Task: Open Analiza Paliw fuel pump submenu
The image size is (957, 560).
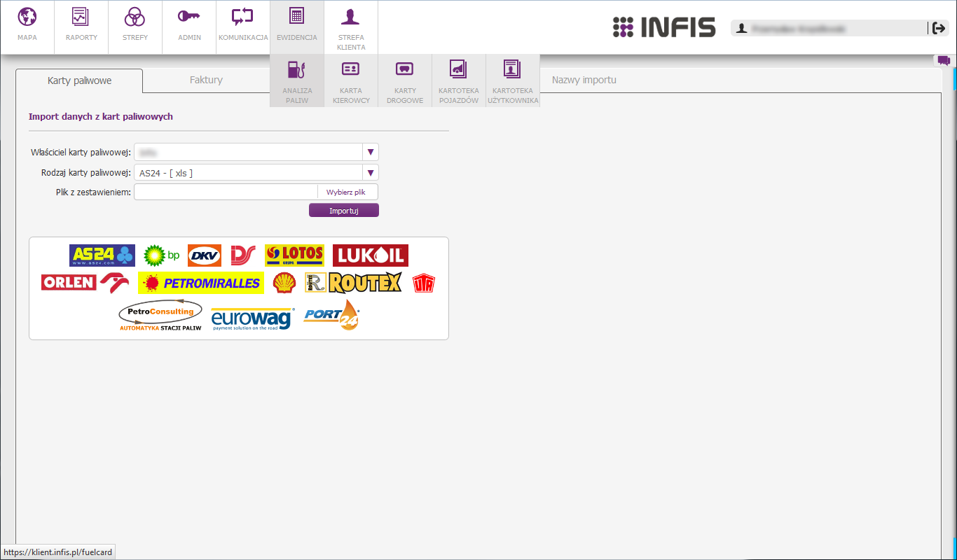Action: [x=297, y=80]
